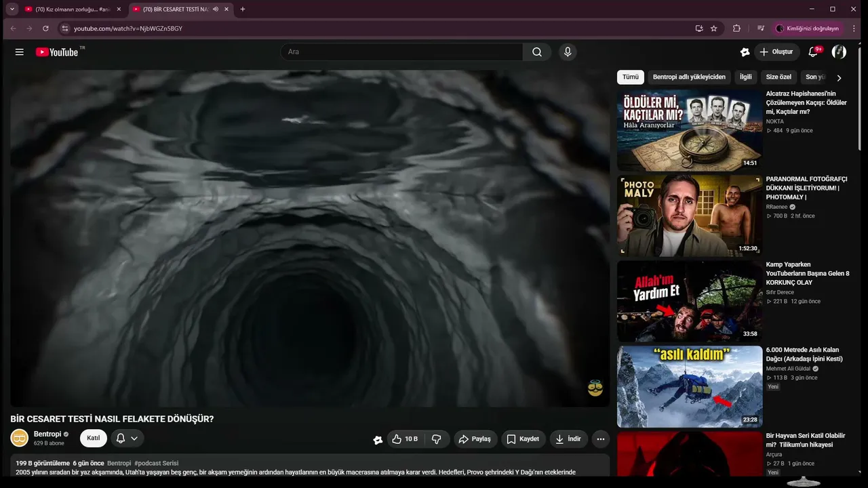
Task: Click the address bar URL
Action: tap(128, 28)
